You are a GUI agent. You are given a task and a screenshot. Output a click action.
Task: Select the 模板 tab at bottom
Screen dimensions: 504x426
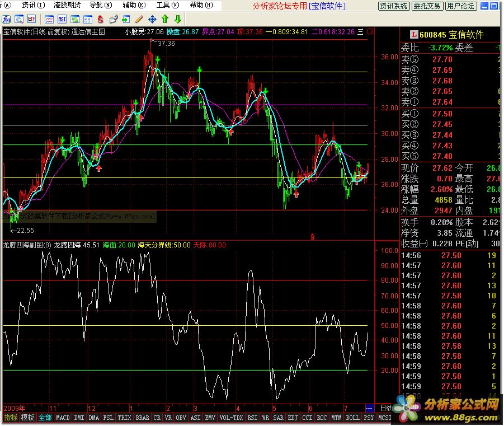click(x=27, y=418)
